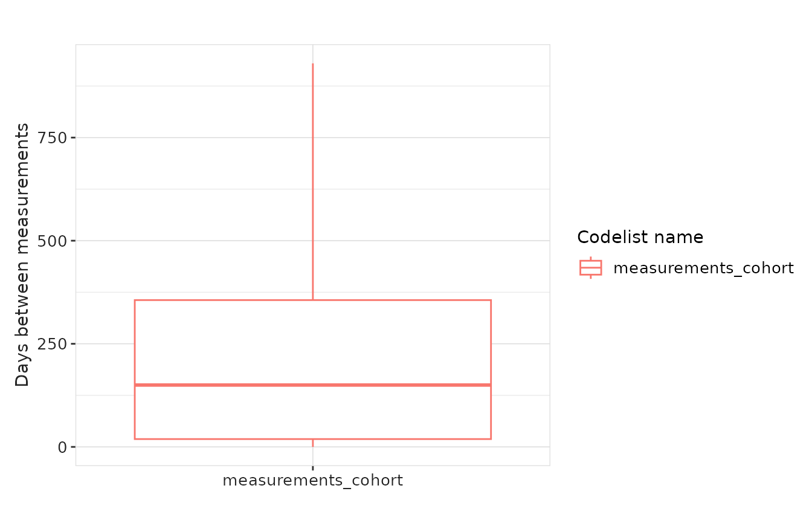Image resolution: width=812 pixels, height=523 pixels.
Task: Click the 0 tick label on the y-axis
Action: pyautogui.click(x=63, y=447)
